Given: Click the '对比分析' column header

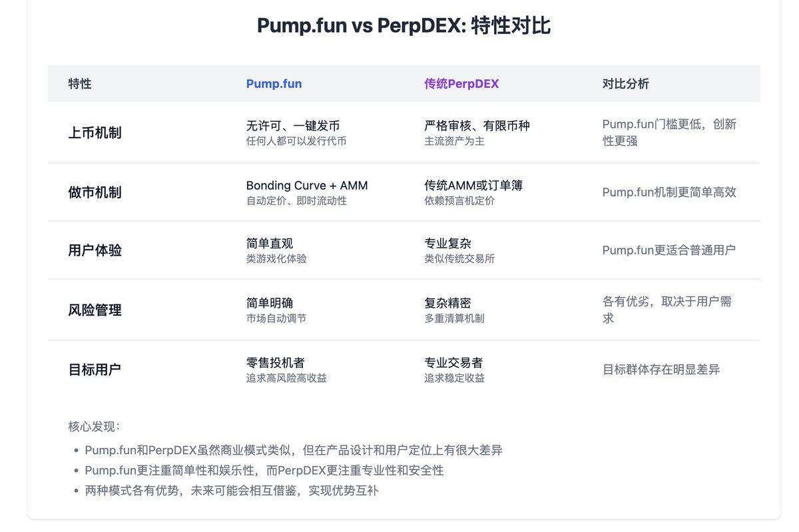Looking at the screenshot, I should [625, 84].
